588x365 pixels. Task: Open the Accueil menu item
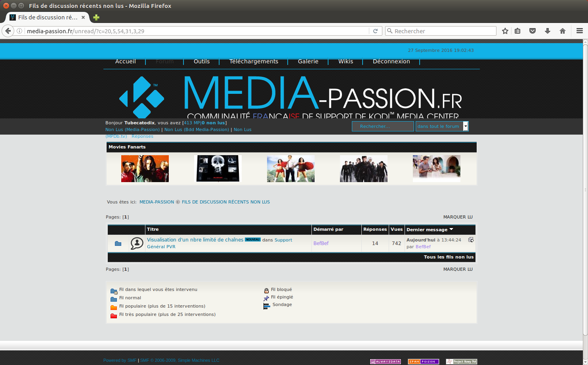pos(126,61)
